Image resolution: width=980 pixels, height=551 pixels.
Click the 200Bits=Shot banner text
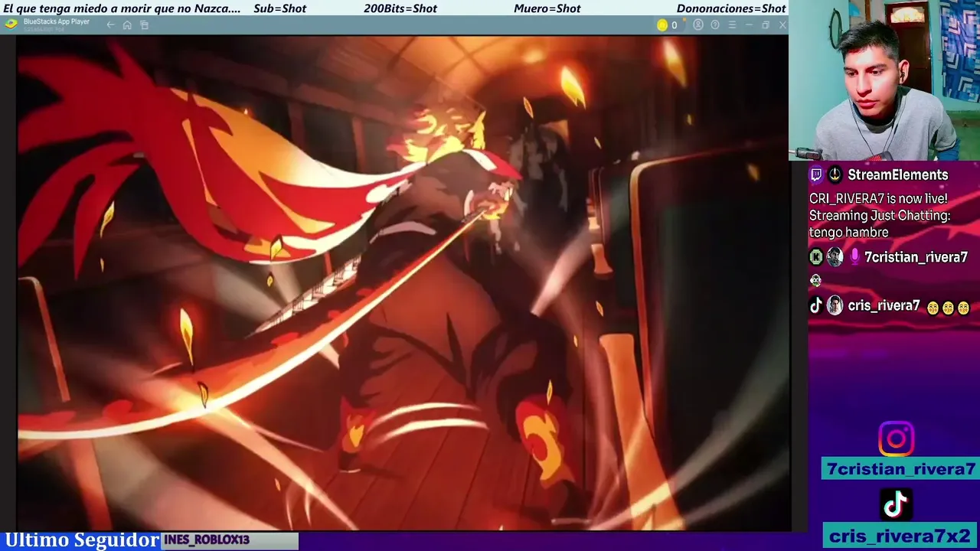pos(400,8)
